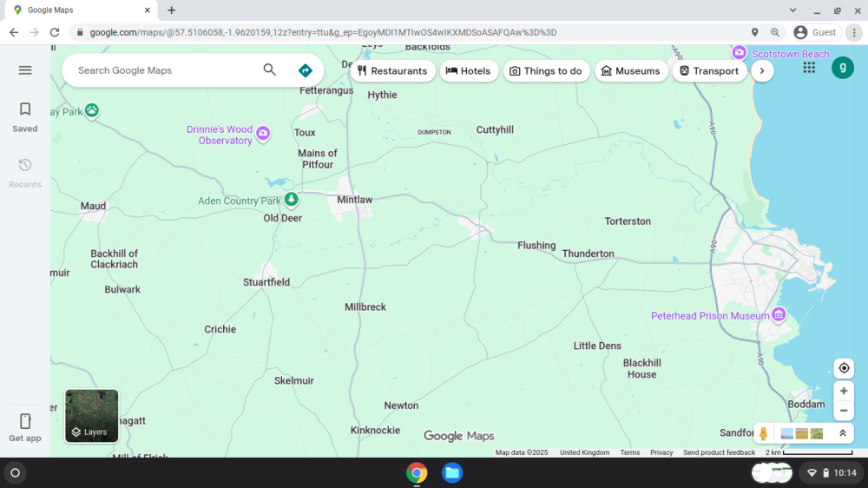
Task: Click the Thunderton place label
Action: (588, 254)
